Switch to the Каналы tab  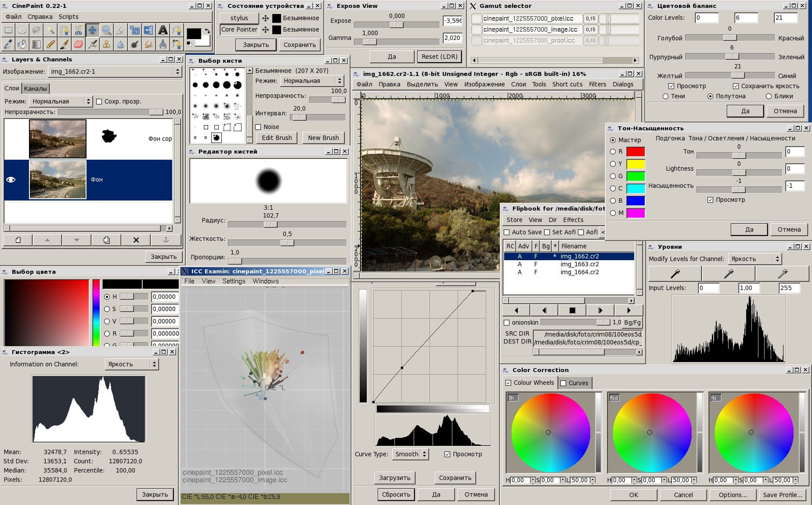coord(35,89)
